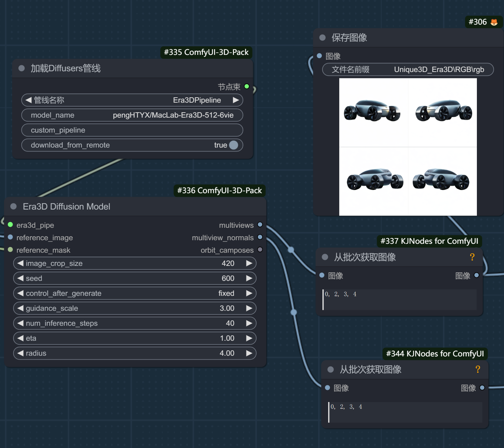The width and height of the screenshot is (504, 448).
Task: Decrease radius with left arrow
Action: click(x=20, y=353)
